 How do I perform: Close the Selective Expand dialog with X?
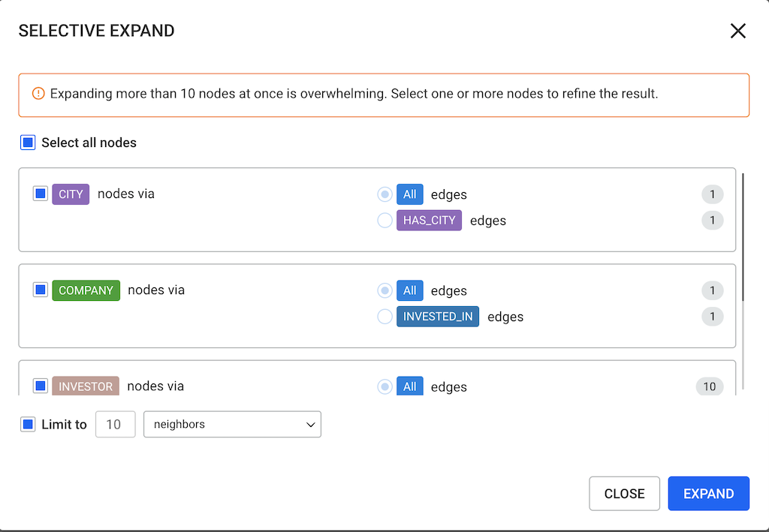[x=737, y=31]
